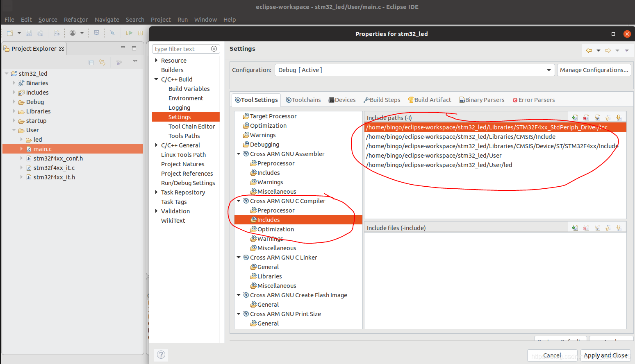Go back in properties navigation history
The image size is (635, 364).
click(589, 50)
